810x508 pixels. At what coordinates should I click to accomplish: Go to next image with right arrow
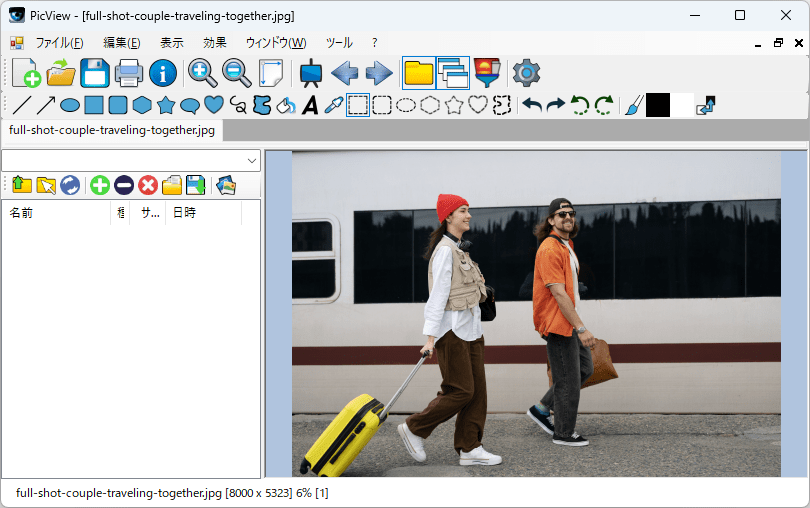379,73
